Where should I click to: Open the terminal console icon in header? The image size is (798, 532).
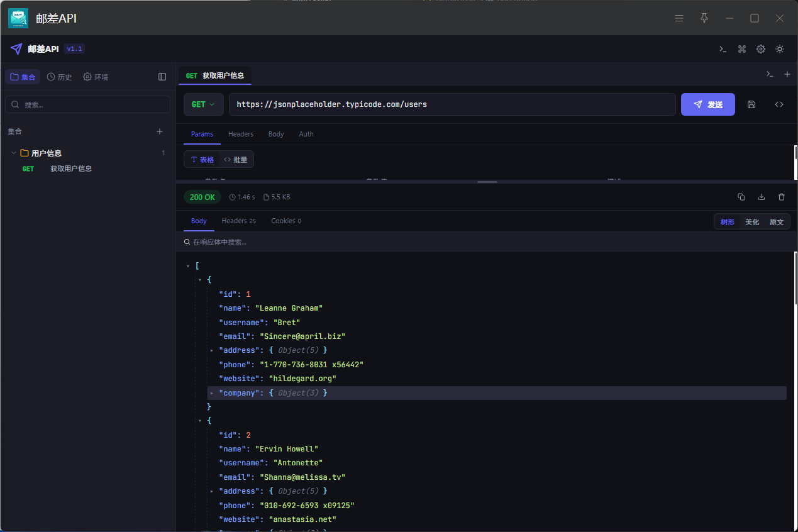coord(723,49)
